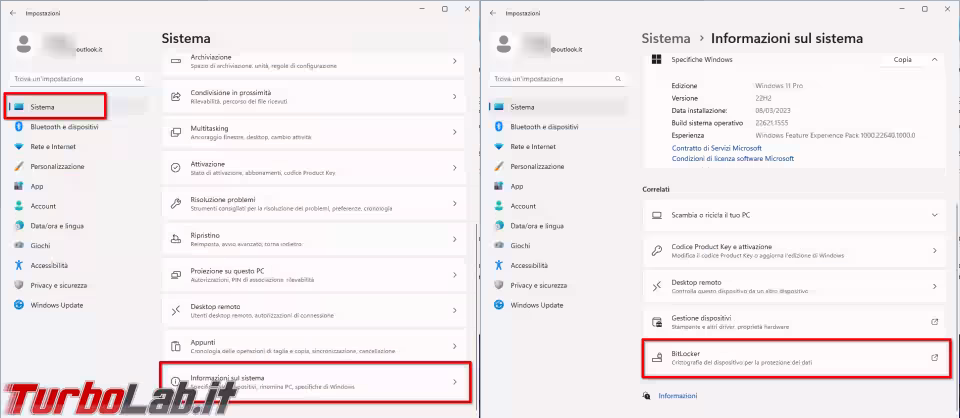The height and width of the screenshot is (418, 960).
Task: Open Informazioni sul sistema via its chevron
Action: [x=455, y=381]
